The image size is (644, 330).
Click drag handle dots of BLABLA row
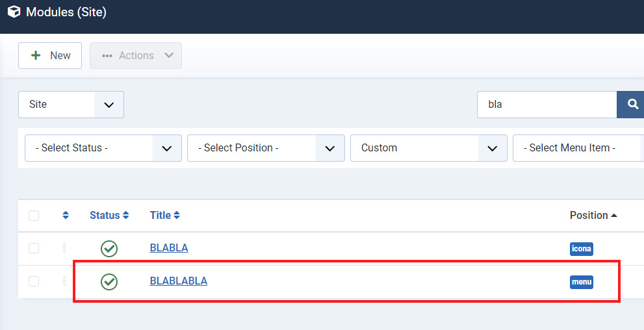[64, 247]
